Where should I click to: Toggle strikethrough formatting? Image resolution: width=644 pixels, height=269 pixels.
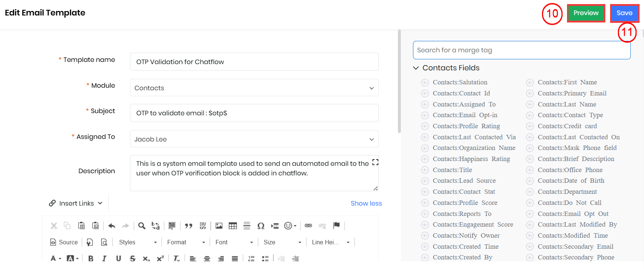pyautogui.click(x=133, y=259)
